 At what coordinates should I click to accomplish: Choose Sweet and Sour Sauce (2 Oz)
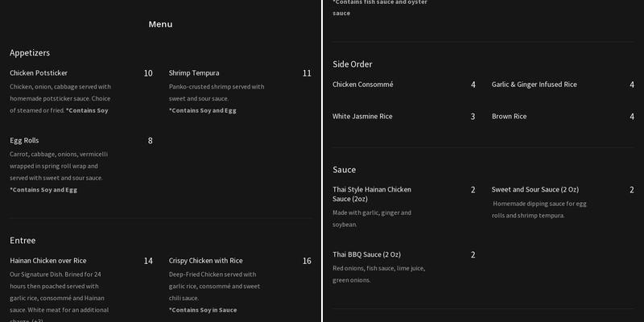click(535, 190)
